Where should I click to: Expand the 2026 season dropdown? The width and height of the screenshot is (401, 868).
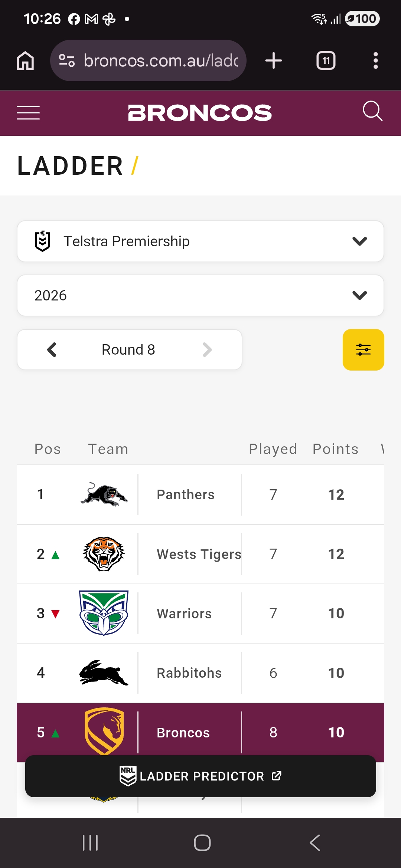pyautogui.click(x=200, y=295)
